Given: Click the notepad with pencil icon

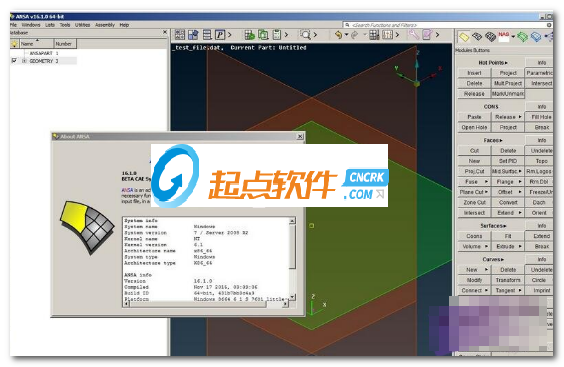Looking at the screenshot, I should pos(427,35).
